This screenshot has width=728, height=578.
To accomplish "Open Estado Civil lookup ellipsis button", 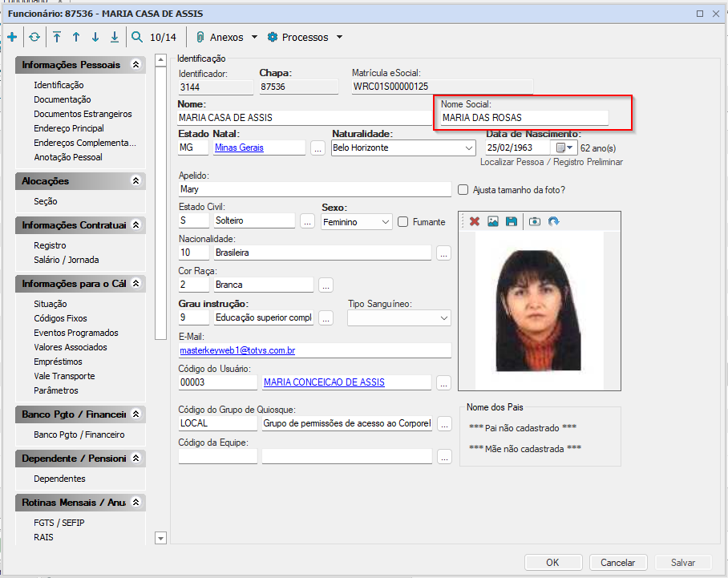I will tap(307, 221).
